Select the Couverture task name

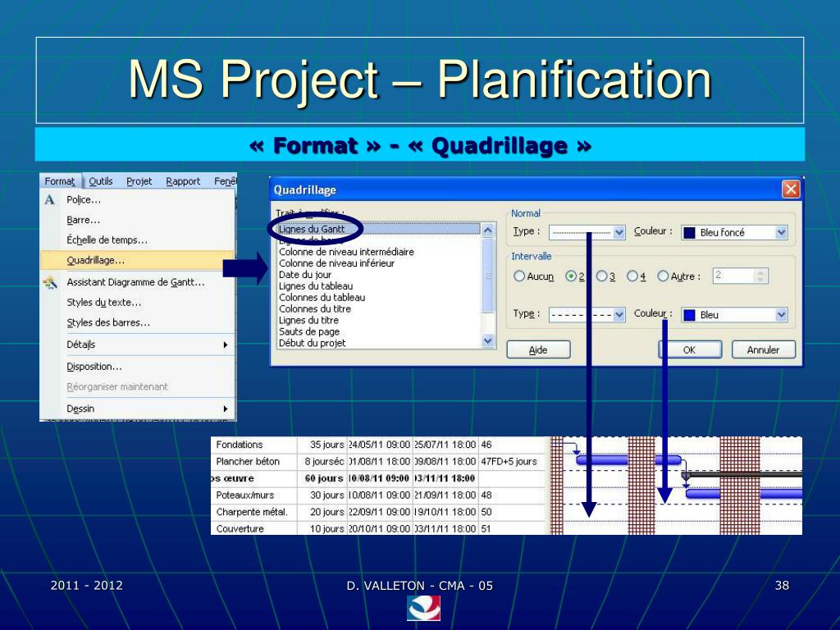240,529
